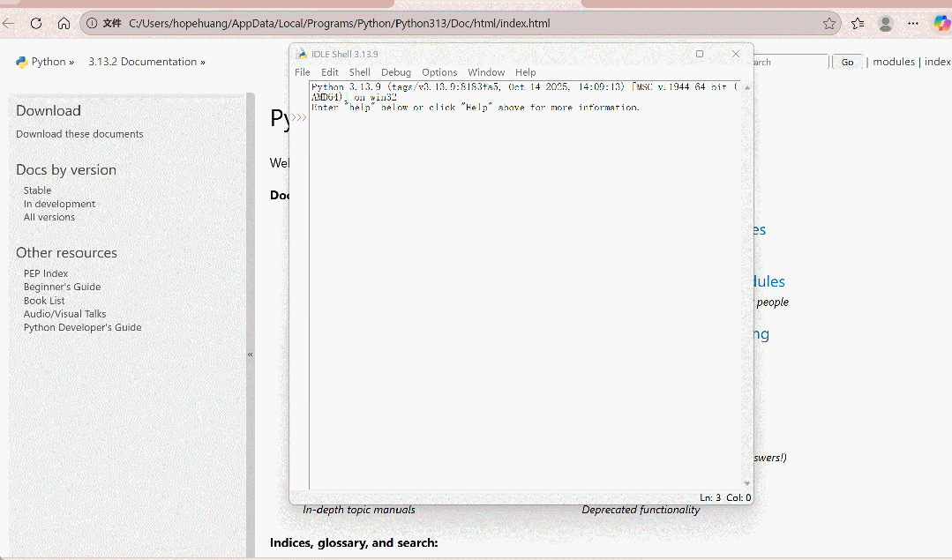
Task: Collapse the docs sidebar with « handle
Action: point(251,355)
